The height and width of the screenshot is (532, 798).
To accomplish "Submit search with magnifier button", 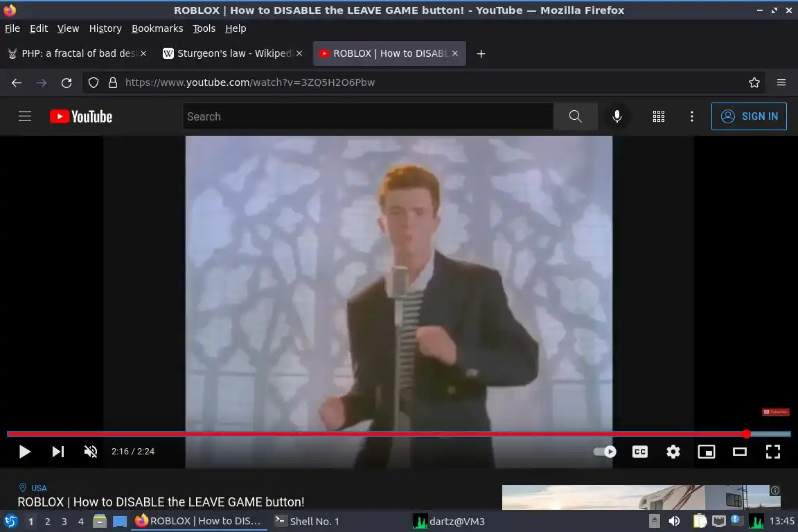I will tap(576, 116).
